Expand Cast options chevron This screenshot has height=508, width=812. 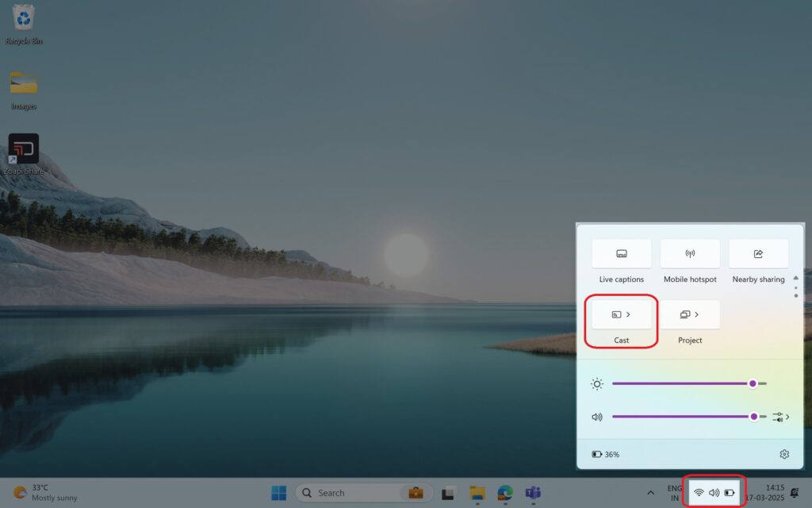click(x=628, y=314)
